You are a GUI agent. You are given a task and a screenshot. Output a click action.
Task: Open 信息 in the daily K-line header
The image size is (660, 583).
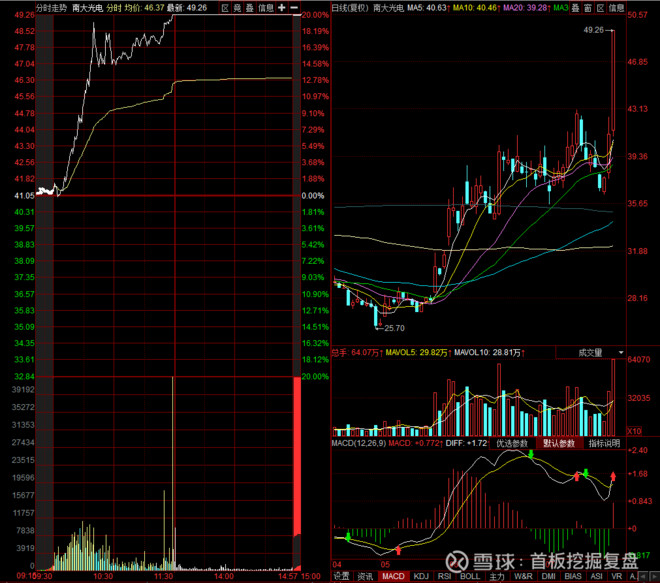pos(617,8)
